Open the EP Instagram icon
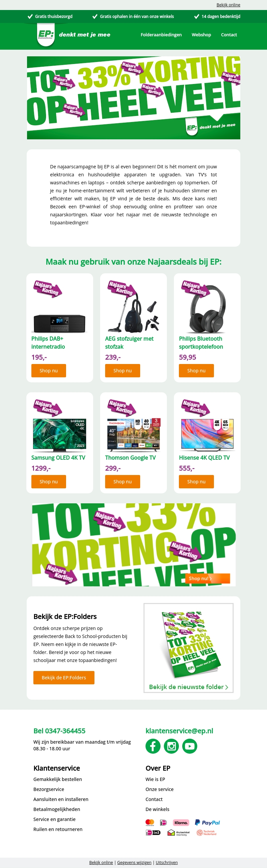Screen dimensions: 267x868 pyautogui.click(x=171, y=746)
